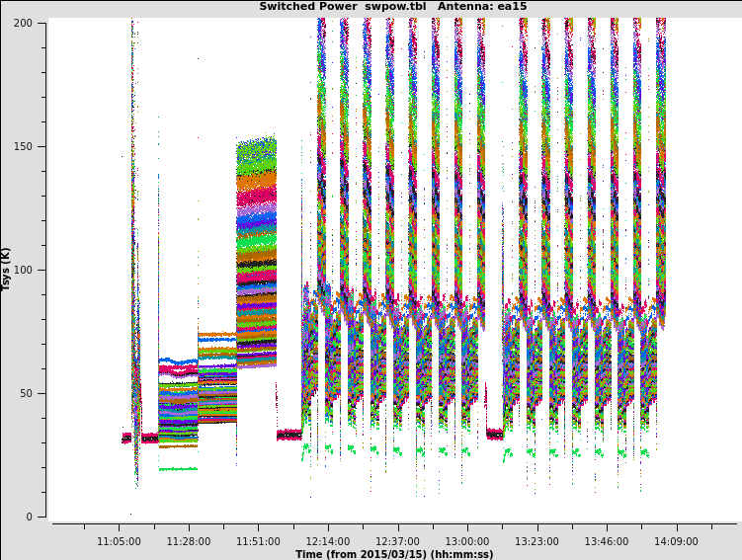Click the flat green data line below 11:28
The image size is (742, 560).
[177, 469]
